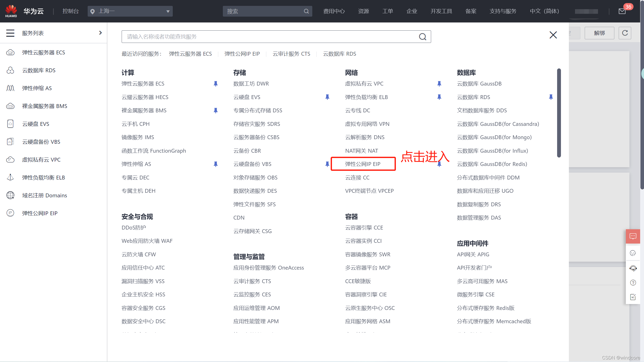Click the hamburger service list icon

pyautogui.click(x=10, y=33)
